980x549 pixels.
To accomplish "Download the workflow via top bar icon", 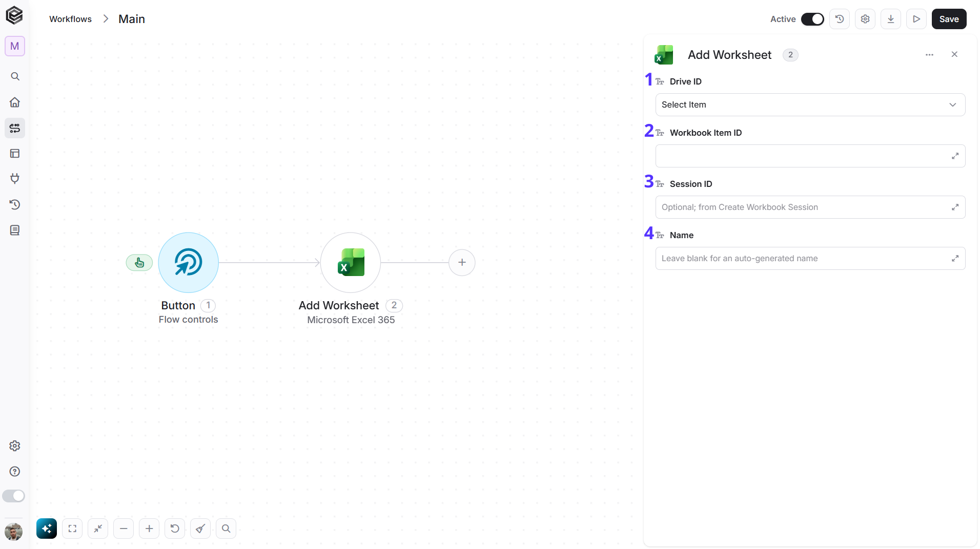I will [891, 19].
